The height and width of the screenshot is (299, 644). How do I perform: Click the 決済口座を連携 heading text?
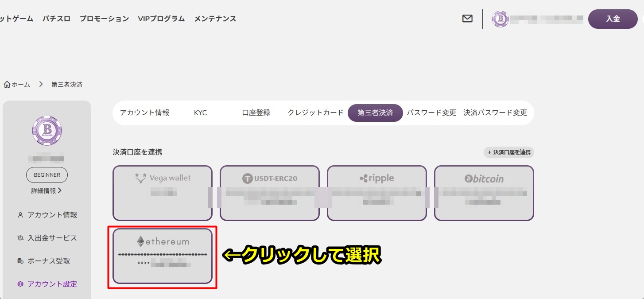(137, 152)
